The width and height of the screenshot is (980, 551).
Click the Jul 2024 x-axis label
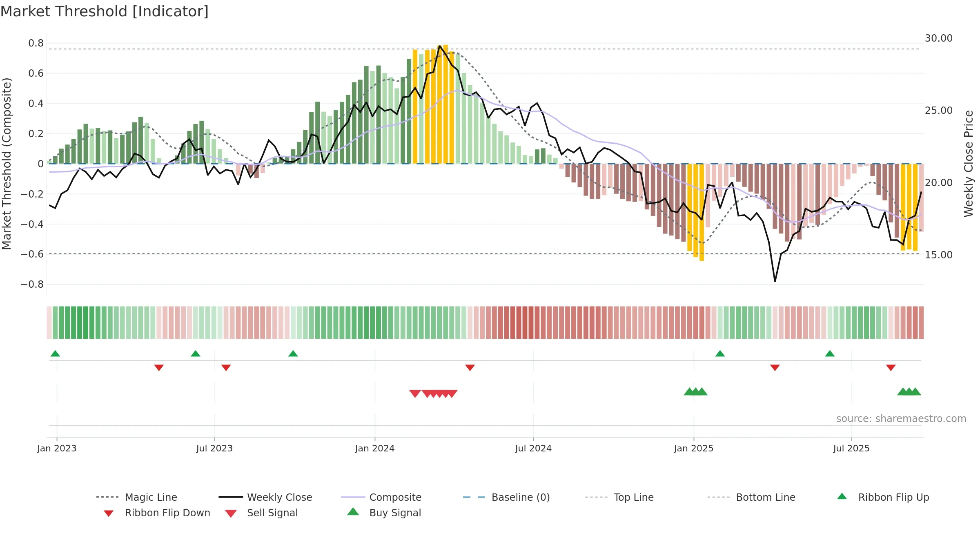click(533, 448)
